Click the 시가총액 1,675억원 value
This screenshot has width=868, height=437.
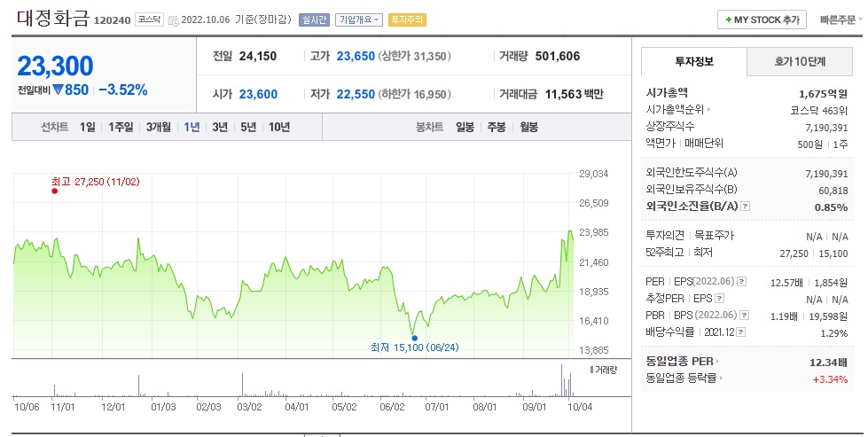coord(823,93)
